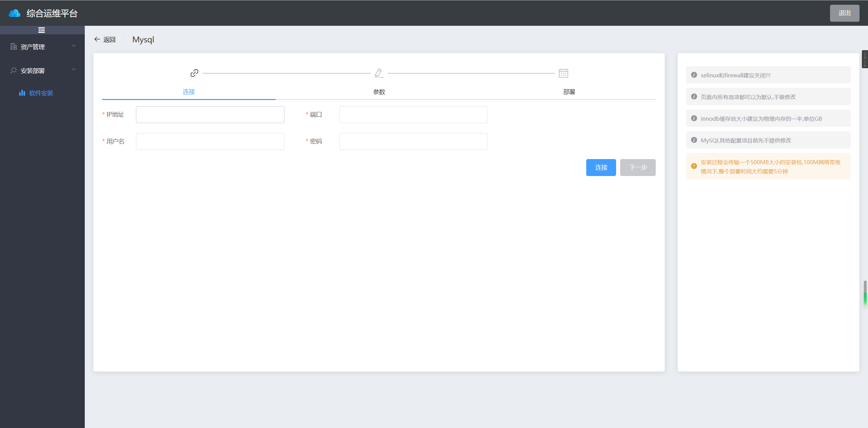Click the 退出 button at top right
Screen dimensions: 868x428
tap(844, 13)
